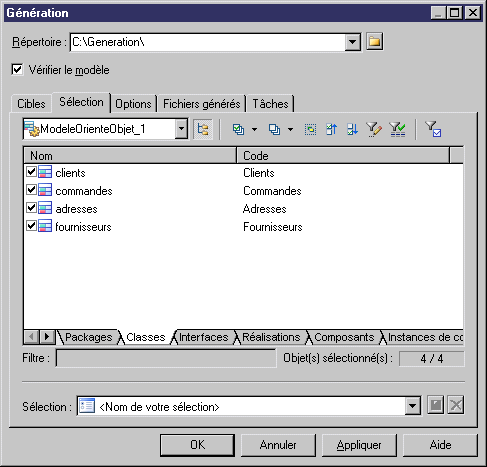Click the Select All checkmark icon

[238, 129]
